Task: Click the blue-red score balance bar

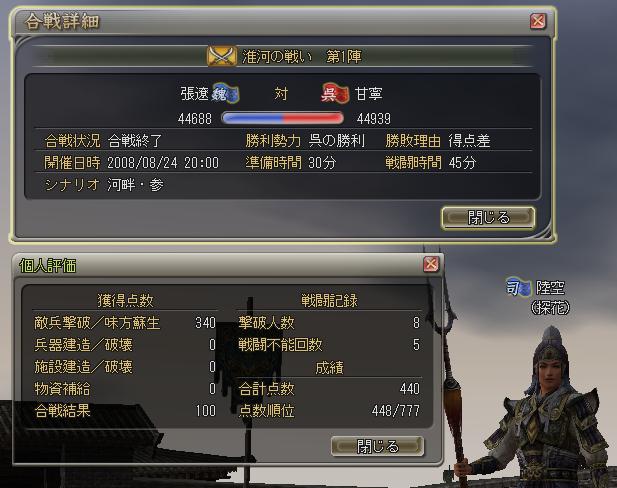Action: [x=282, y=118]
